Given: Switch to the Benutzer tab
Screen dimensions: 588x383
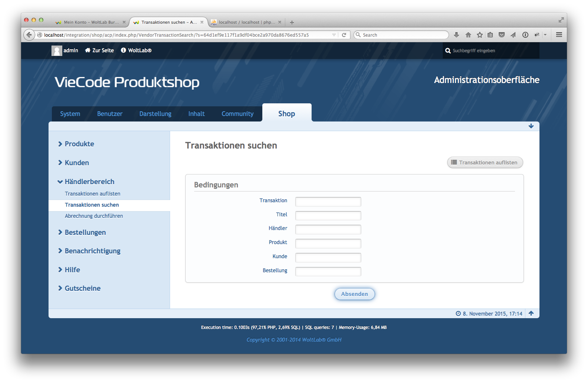Looking at the screenshot, I should point(110,114).
